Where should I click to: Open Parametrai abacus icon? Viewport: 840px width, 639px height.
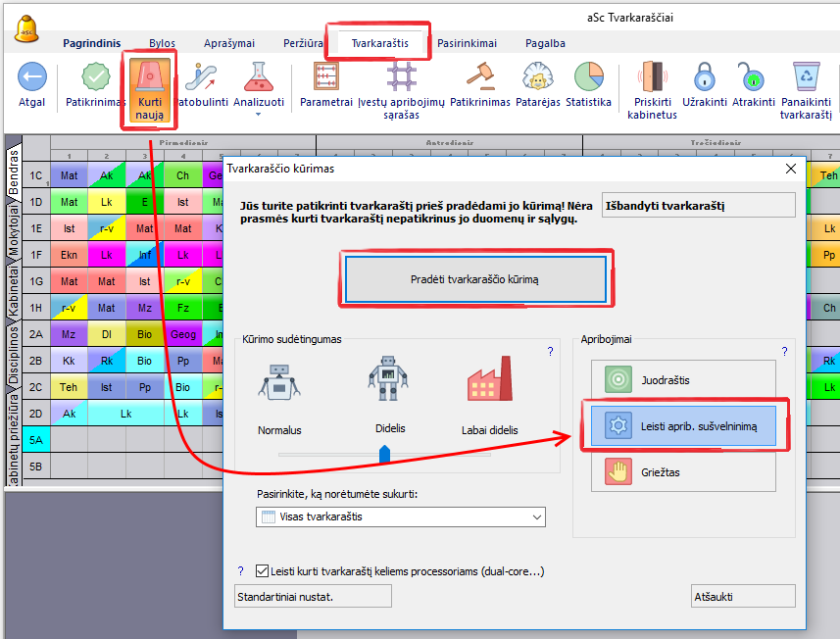tap(325, 76)
